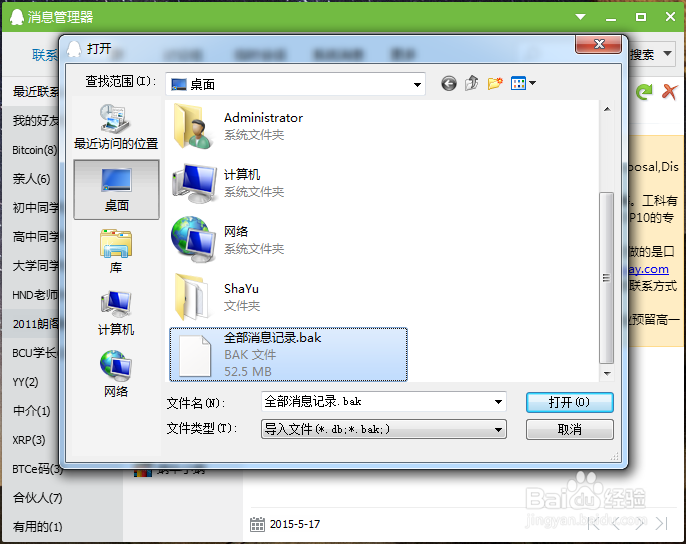Select the Administrator system folder
This screenshot has width=686, height=544.
pyautogui.click(x=238, y=126)
